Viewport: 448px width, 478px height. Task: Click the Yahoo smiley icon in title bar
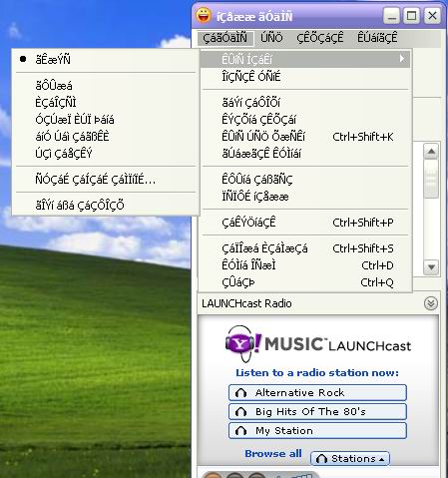click(x=204, y=15)
